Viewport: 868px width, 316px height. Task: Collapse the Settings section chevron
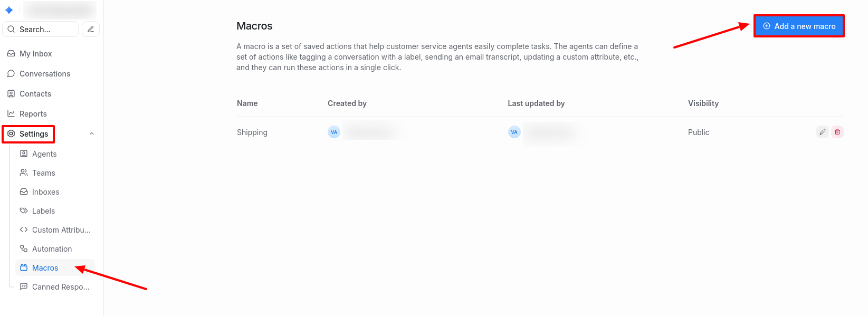92,134
